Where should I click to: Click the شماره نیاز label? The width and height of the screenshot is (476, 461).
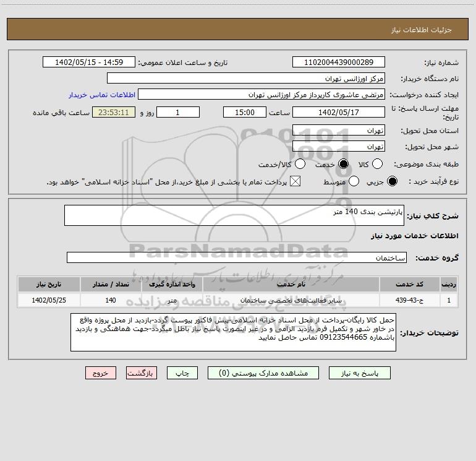point(441,63)
